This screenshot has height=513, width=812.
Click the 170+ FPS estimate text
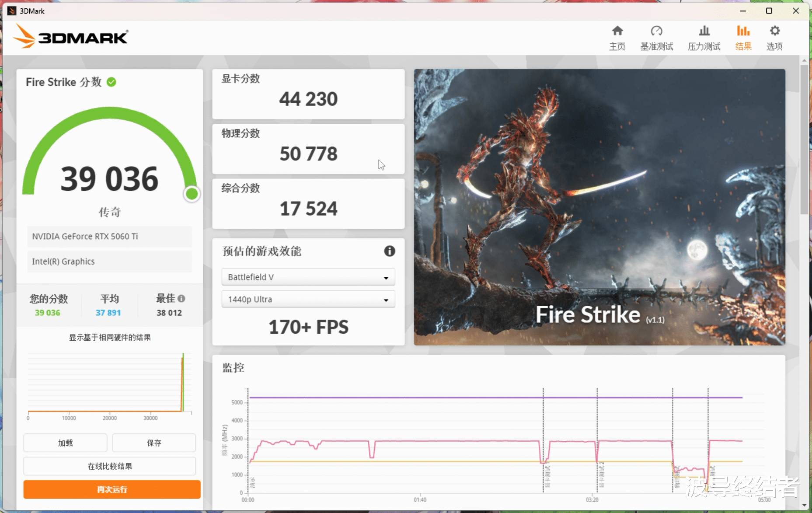coord(308,327)
